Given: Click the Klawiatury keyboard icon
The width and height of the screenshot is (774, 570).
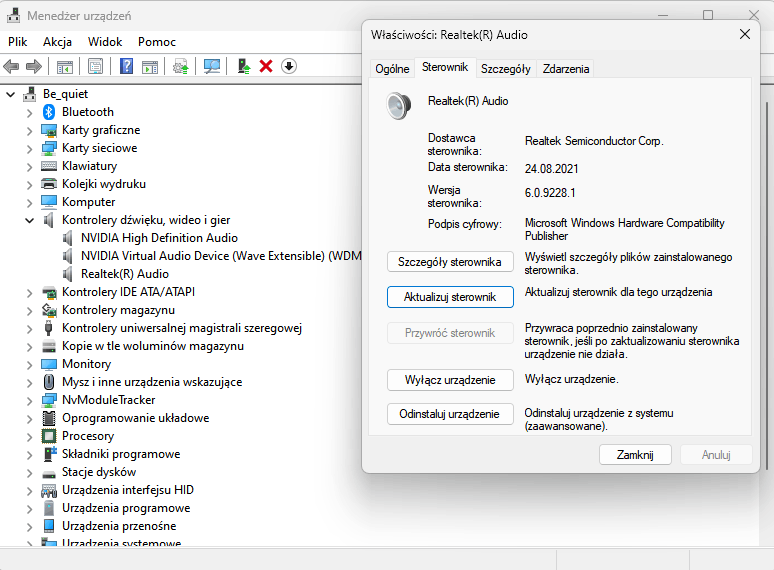Looking at the screenshot, I should pos(49,166).
